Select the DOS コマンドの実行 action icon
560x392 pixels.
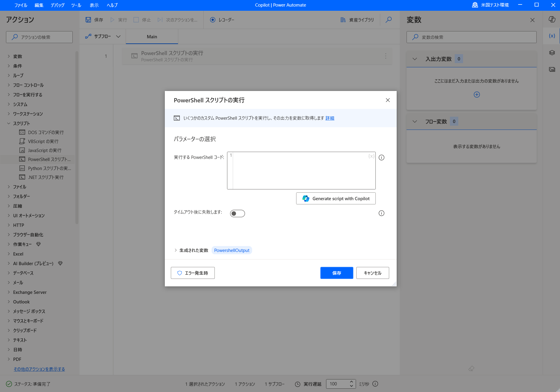tap(22, 132)
